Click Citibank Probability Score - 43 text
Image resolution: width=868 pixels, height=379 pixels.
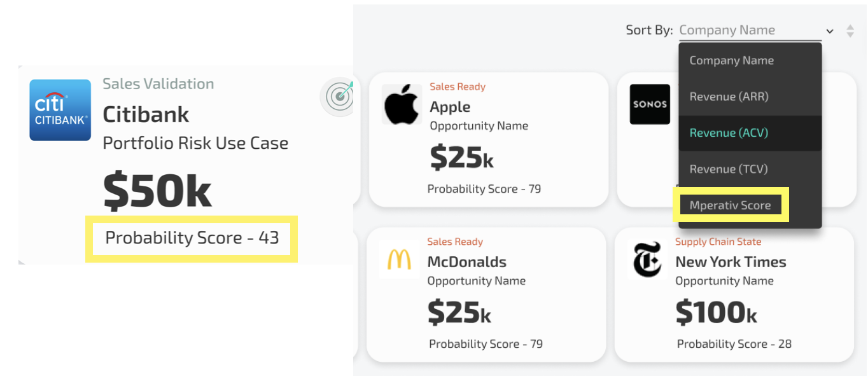point(192,238)
